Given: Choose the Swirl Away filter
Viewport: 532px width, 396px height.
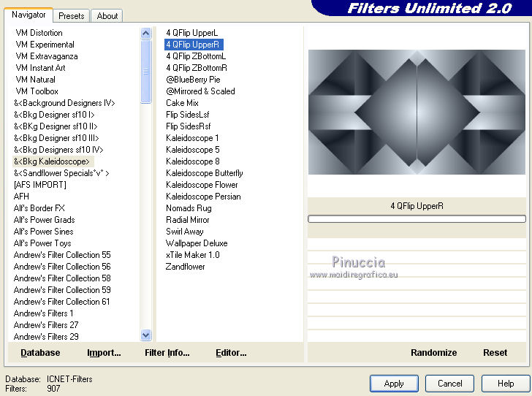Looking at the screenshot, I should [185, 232].
